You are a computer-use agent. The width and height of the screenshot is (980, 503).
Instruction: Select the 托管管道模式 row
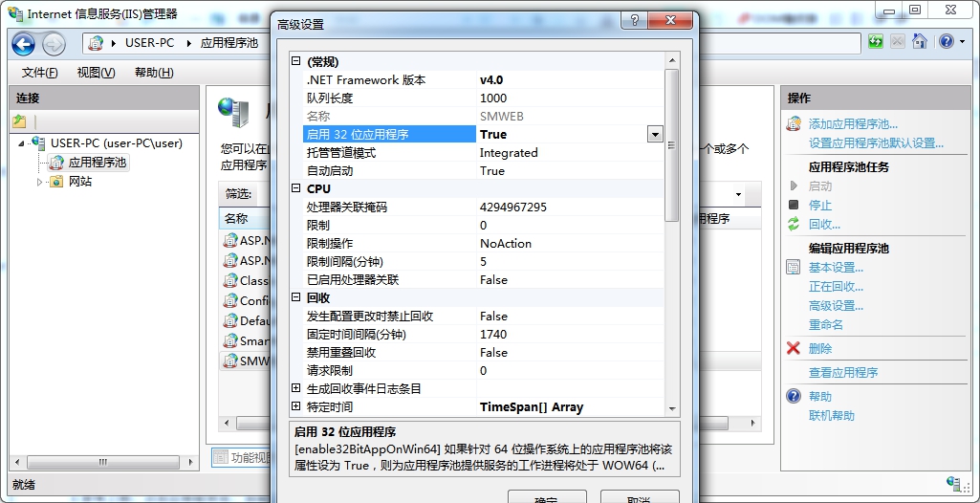coord(483,152)
